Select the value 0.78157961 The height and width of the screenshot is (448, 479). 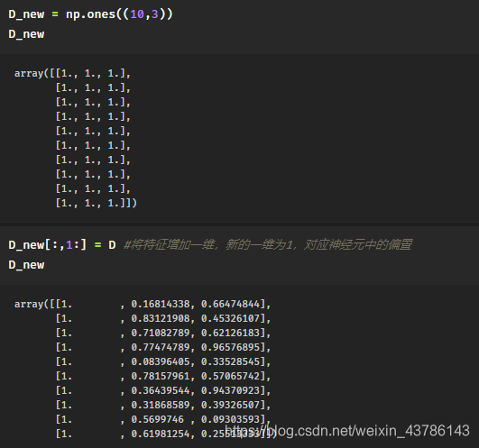[x=161, y=376]
